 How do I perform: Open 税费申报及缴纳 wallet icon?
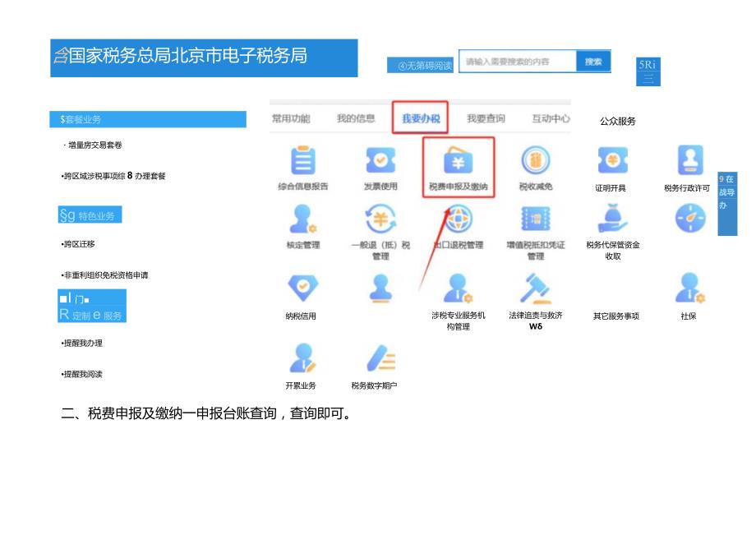[458, 160]
